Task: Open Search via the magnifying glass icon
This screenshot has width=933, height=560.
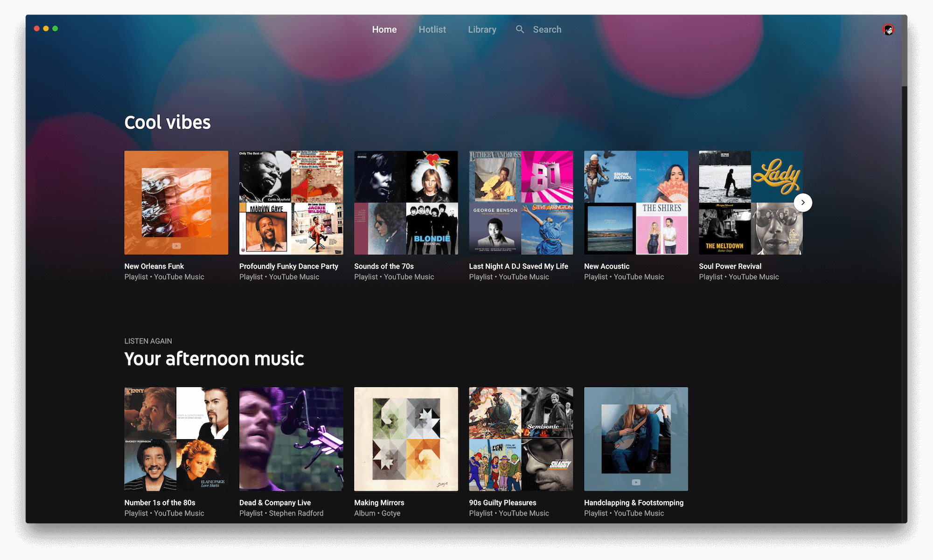Action: point(520,29)
